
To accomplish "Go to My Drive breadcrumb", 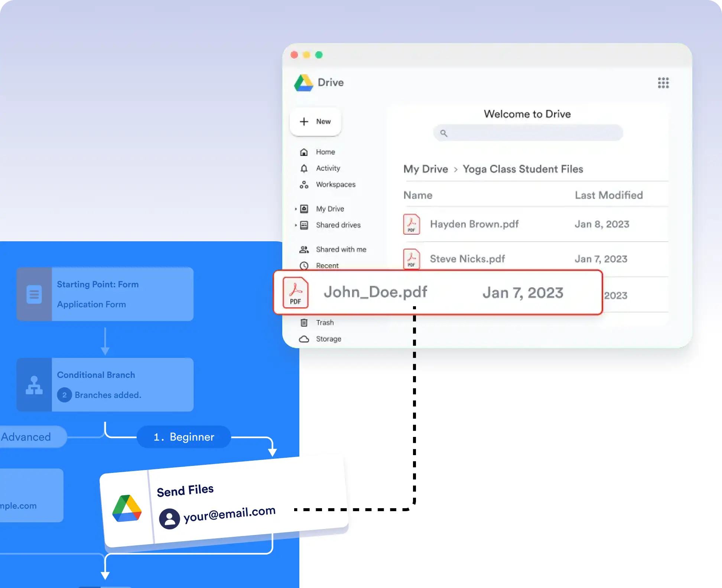I will coord(426,169).
